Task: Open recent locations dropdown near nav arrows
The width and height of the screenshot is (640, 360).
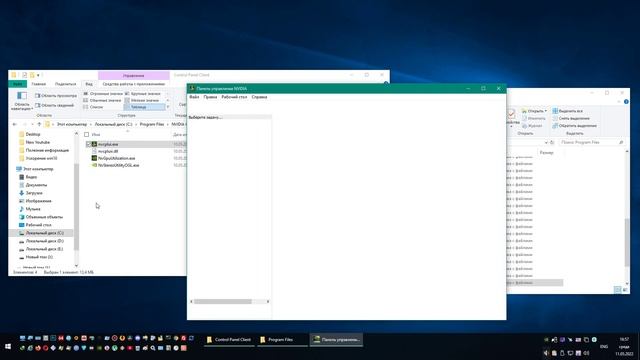Action: click(32, 124)
